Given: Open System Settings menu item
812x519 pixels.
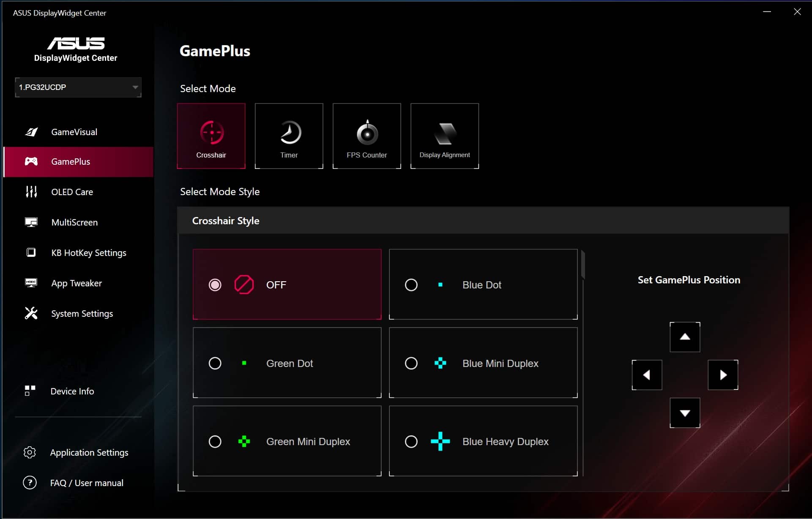Looking at the screenshot, I should (82, 313).
